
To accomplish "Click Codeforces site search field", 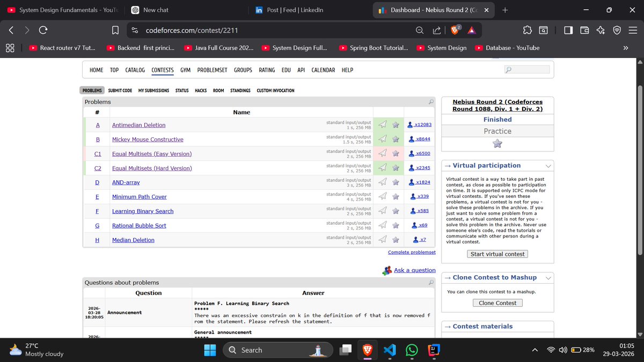I will pos(527,70).
